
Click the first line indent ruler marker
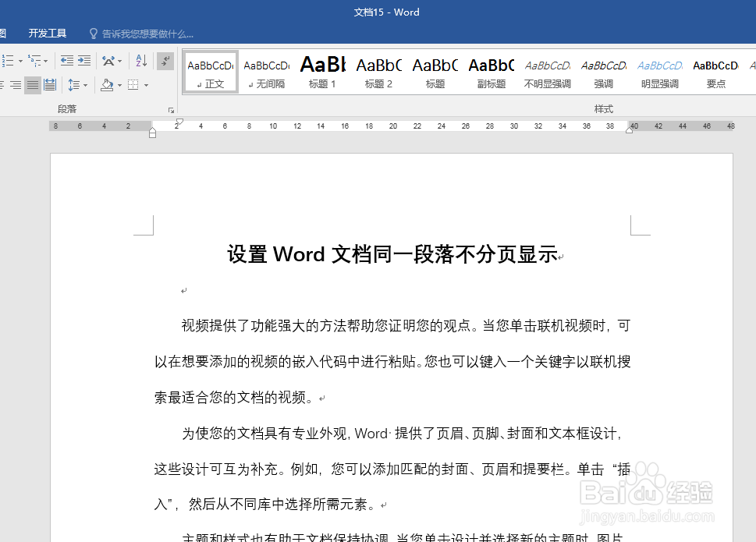coord(180,122)
